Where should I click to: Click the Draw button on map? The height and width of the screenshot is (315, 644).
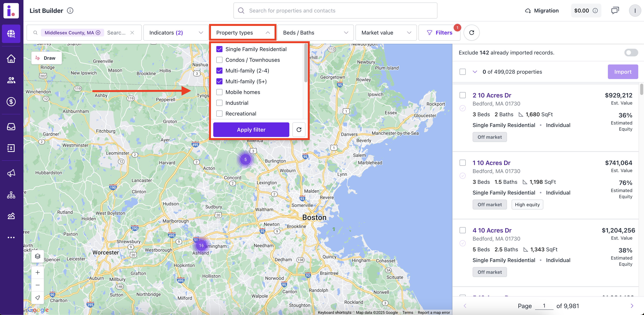point(46,58)
